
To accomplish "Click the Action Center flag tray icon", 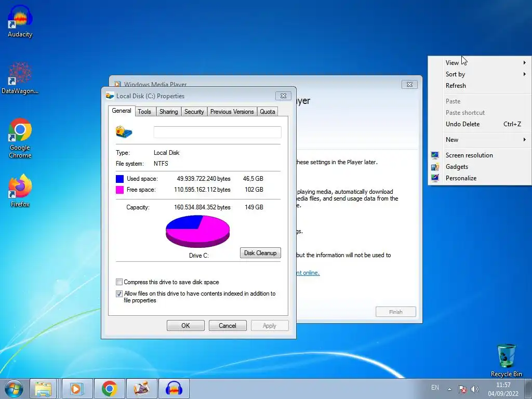I will (462, 389).
